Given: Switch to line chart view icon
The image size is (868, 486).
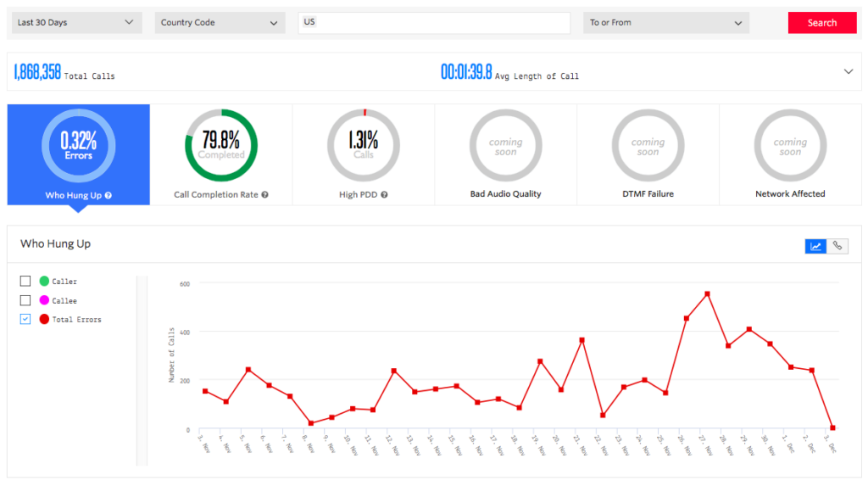Looking at the screenshot, I should 816,246.
